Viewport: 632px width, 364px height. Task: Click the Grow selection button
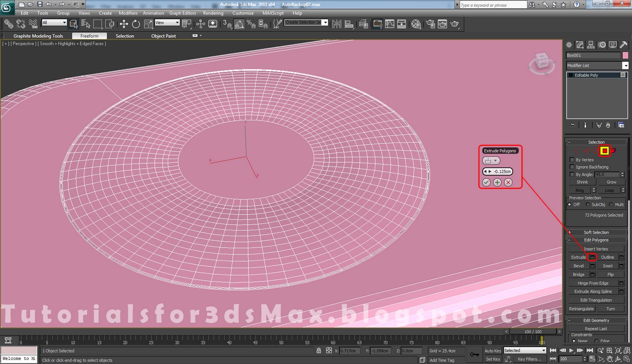pyautogui.click(x=611, y=182)
